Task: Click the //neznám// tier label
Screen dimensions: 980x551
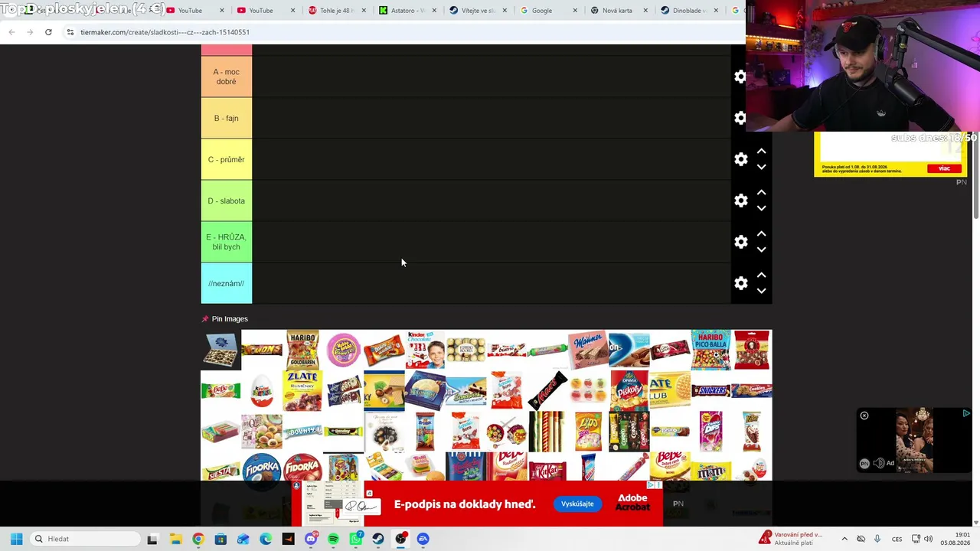Action: (226, 283)
